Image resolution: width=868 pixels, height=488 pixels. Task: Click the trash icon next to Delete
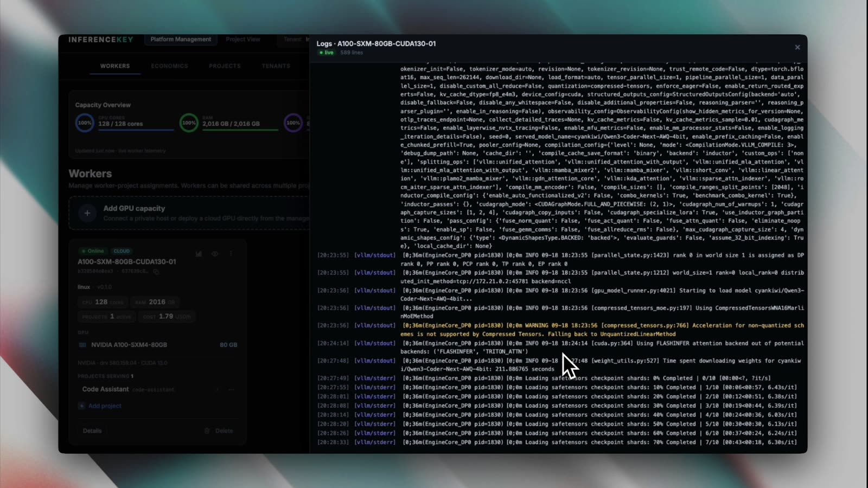tap(207, 431)
